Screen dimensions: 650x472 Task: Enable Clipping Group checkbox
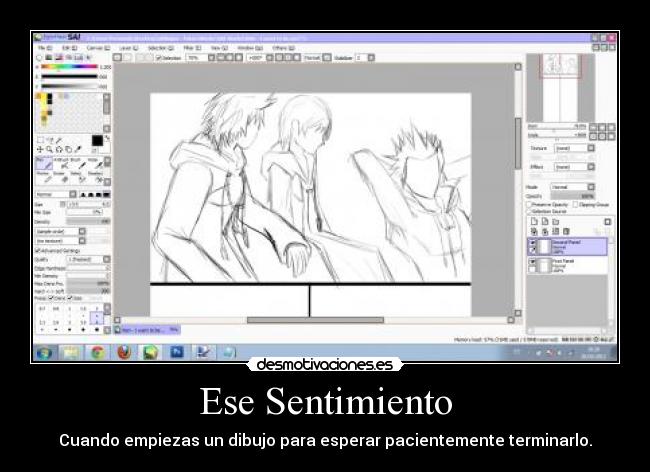pos(575,205)
